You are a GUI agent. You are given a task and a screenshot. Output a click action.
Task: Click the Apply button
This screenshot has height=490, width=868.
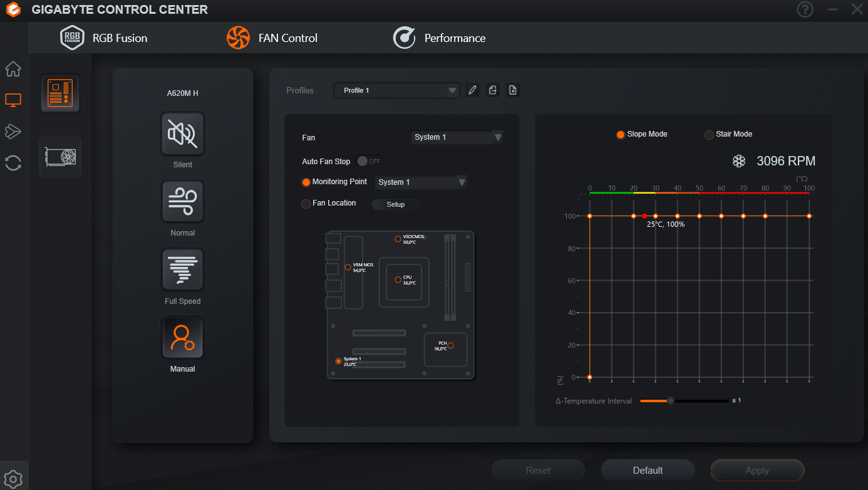click(x=757, y=471)
